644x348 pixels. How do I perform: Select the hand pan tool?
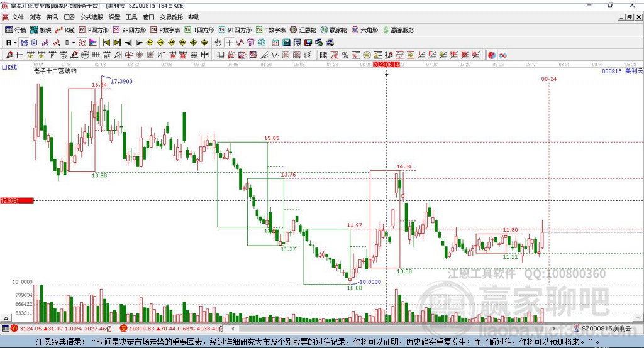point(218,43)
